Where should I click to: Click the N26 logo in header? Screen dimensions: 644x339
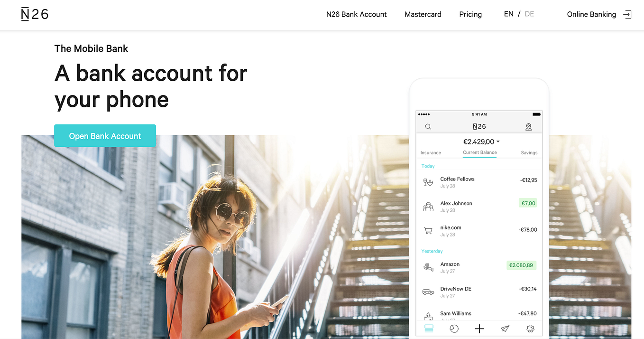[x=35, y=14]
